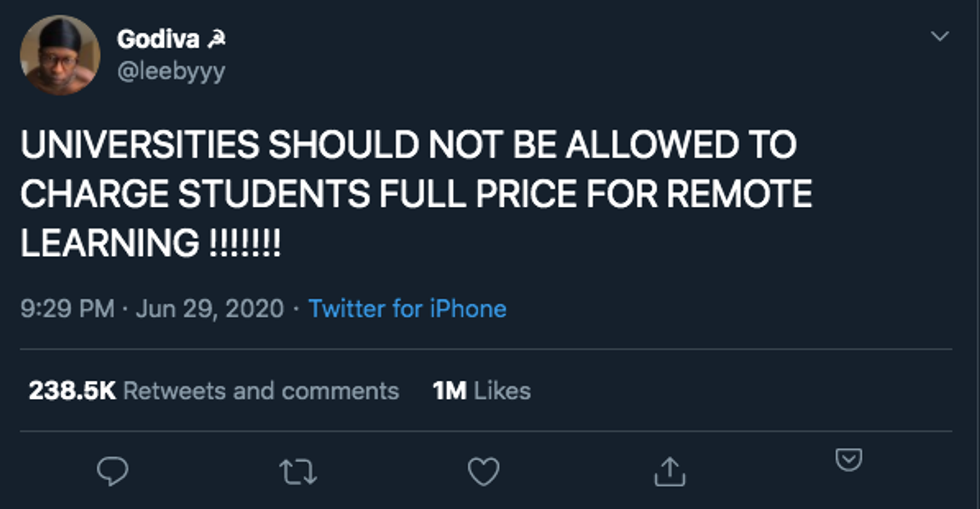Show the 1M Likes list
Viewport: 980px width, 509px height.
click(482, 391)
